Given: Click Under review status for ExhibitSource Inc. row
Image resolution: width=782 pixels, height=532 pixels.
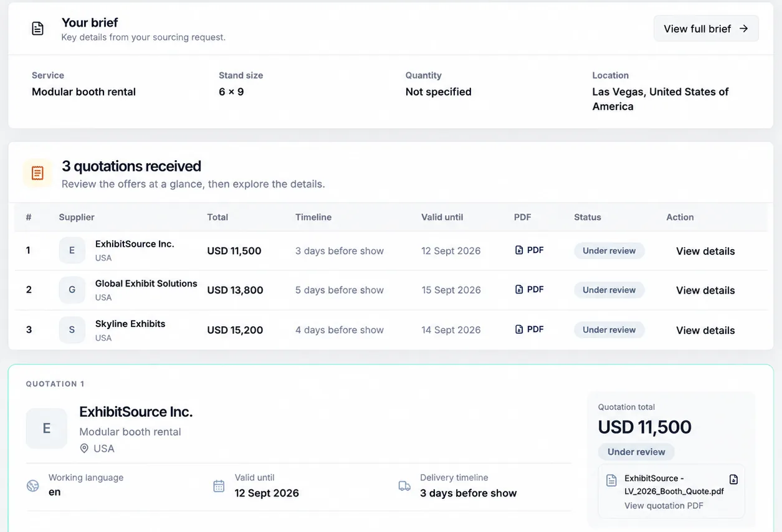Looking at the screenshot, I should coord(609,250).
